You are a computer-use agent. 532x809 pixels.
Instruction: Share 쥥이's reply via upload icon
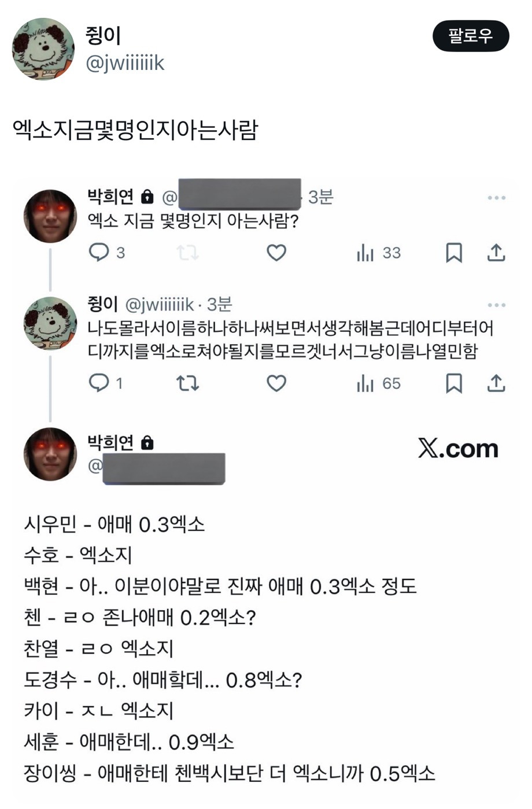coord(496,383)
